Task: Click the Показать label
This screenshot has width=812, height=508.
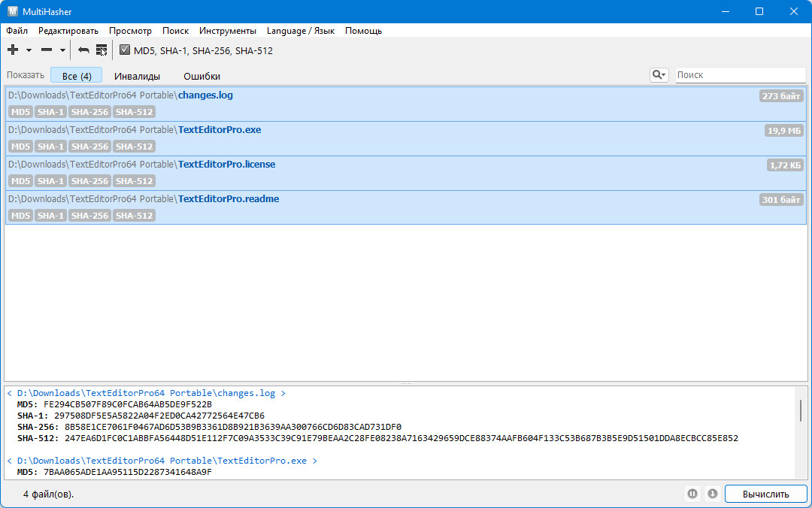Action: [x=26, y=75]
